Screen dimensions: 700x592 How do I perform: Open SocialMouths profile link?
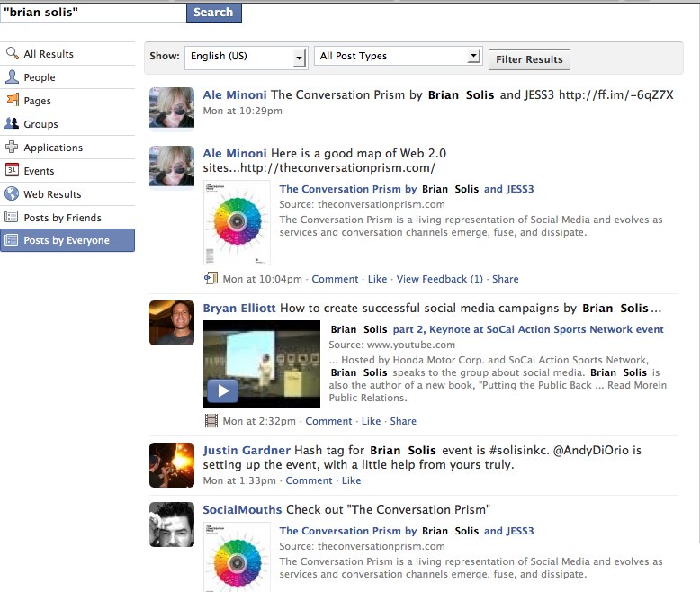pyautogui.click(x=242, y=509)
